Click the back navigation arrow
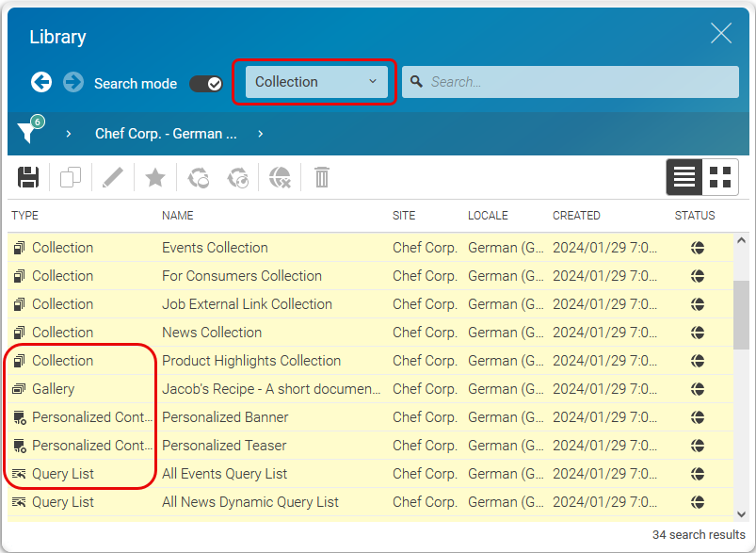The height and width of the screenshot is (553, 756). point(41,82)
